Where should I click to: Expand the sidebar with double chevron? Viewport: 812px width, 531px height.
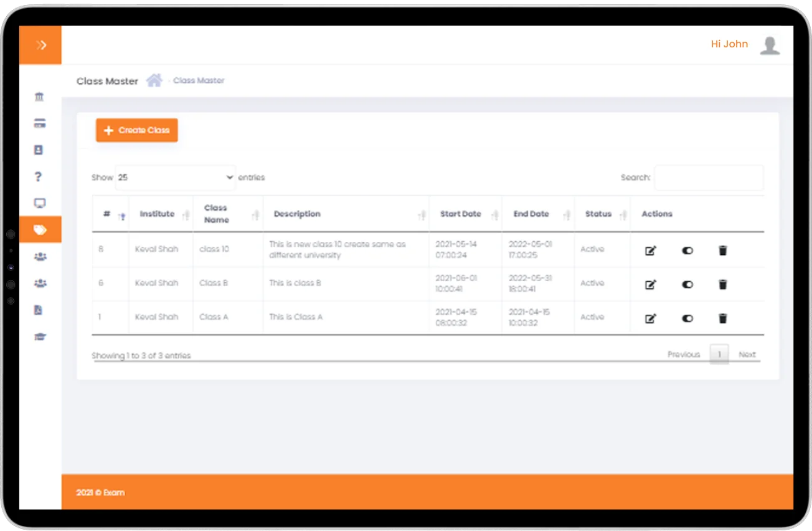coord(41,45)
